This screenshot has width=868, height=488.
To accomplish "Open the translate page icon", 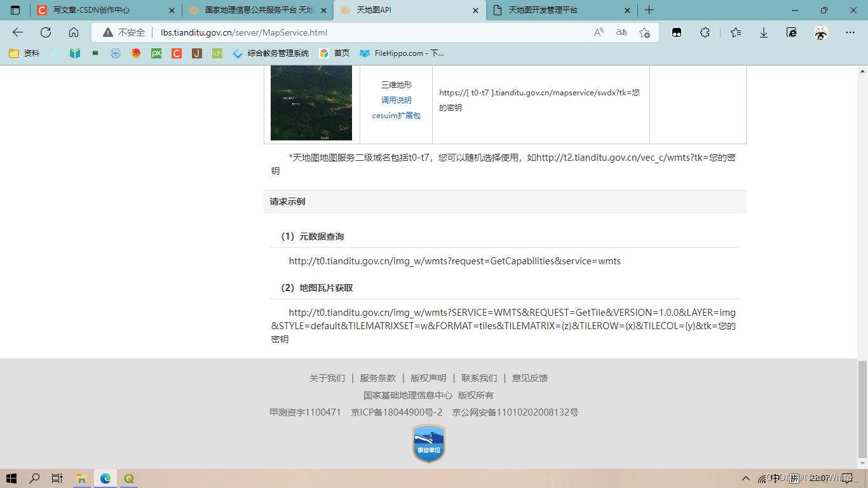I will tap(621, 32).
